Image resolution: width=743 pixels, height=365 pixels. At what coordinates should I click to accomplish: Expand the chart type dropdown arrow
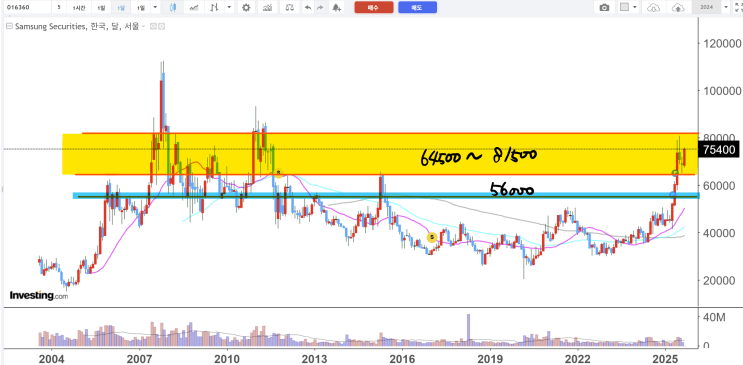pyautogui.click(x=229, y=8)
